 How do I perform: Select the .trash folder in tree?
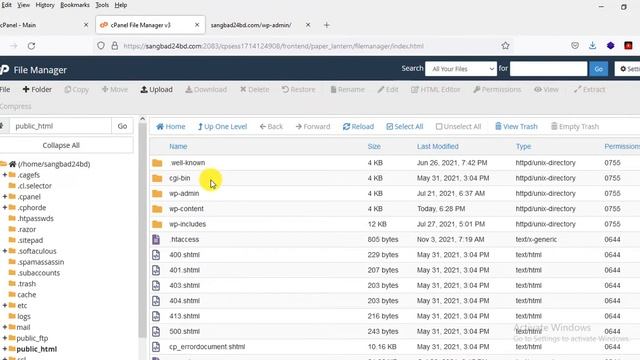27,284
